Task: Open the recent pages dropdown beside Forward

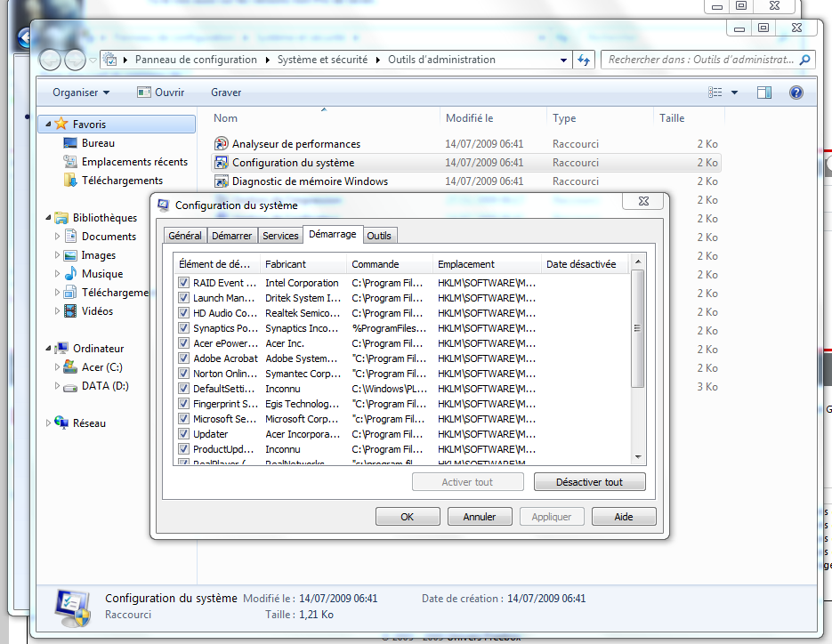Action: [93, 60]
